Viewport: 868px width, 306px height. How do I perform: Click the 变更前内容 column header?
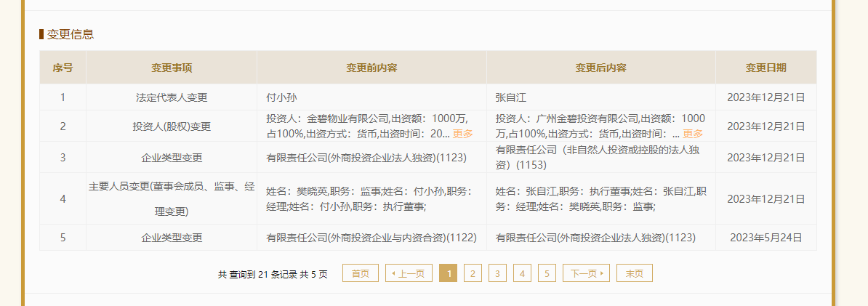click(371, 68)
